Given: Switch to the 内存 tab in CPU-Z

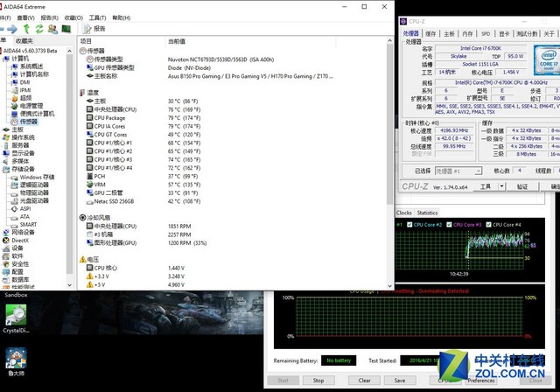Looking at the screenshot, I should pyautogui.click(x=467, y=33).
